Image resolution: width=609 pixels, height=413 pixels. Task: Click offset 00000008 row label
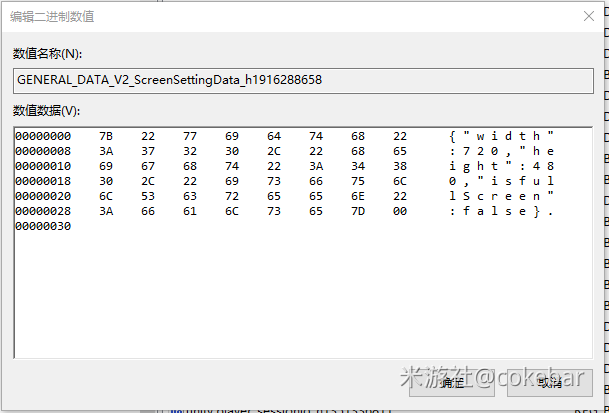tap(43, 151)
